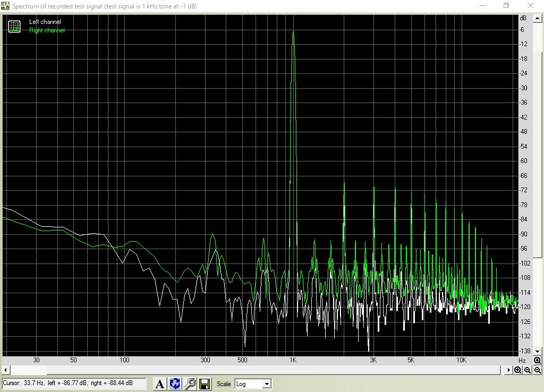Zoom out horizontally using the middle minus magnifier
Image resolution: width=544 pixels, height=392 pixels.
click(528, 370)
